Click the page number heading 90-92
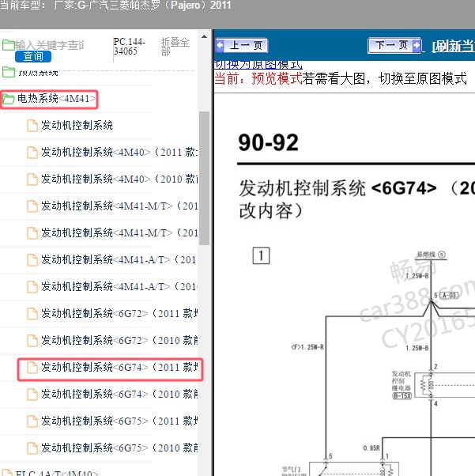Screen dimensions: 475x476 point(268,142)
